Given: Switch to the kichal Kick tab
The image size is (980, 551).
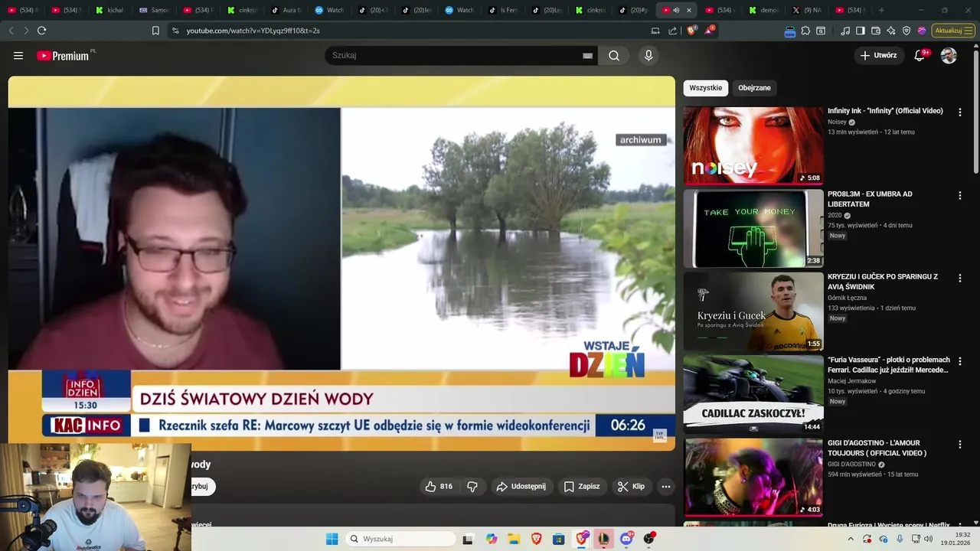Looking at the screenshot, I should (111, 10).
